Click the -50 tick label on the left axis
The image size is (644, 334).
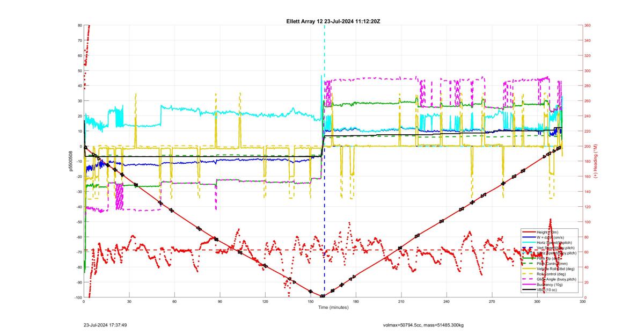[x=78, y=222]
